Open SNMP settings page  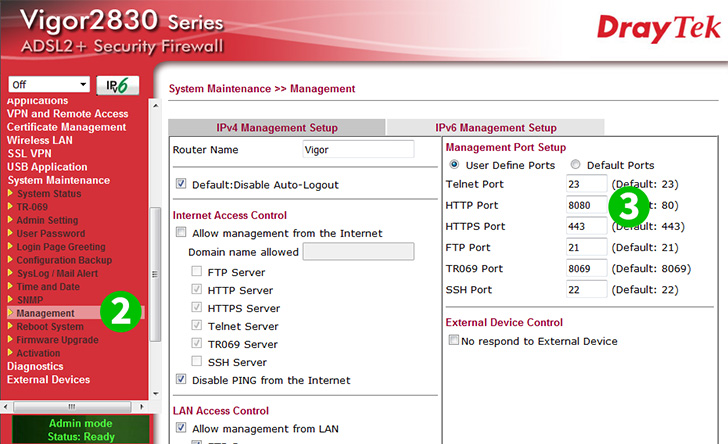click(x=30, y=300)
